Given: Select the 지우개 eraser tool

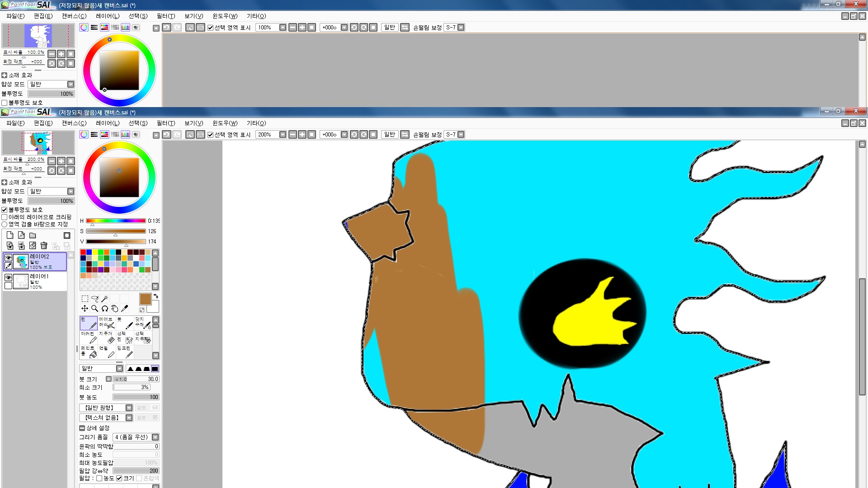Looking at the screenshot, I should click(x=107, y=338).
